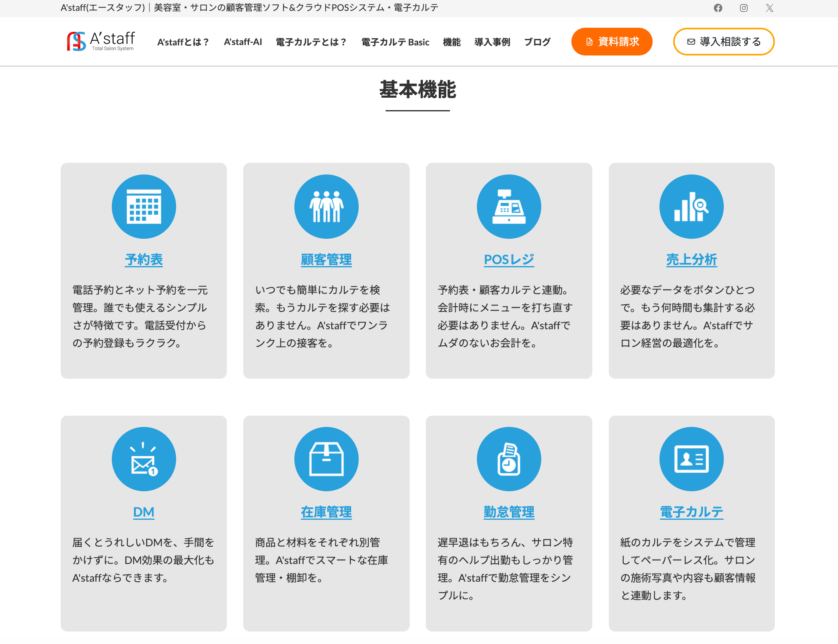This screenshot has height=644, width=838.
Task: Click the orange 資料請求 button
Action: click(612, 41)
